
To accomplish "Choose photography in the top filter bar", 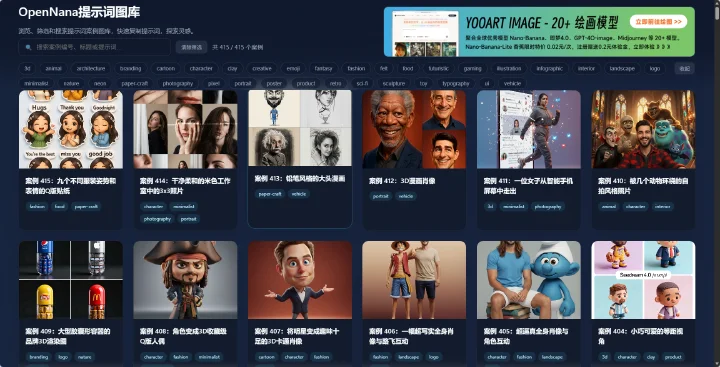I will (178, 84).
